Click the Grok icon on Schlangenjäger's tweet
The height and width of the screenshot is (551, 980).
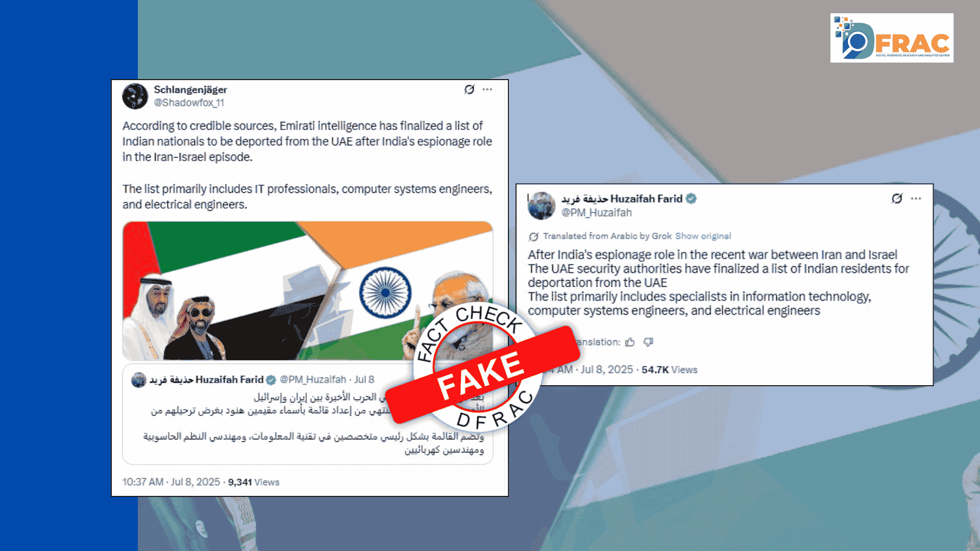coord(469,90)
